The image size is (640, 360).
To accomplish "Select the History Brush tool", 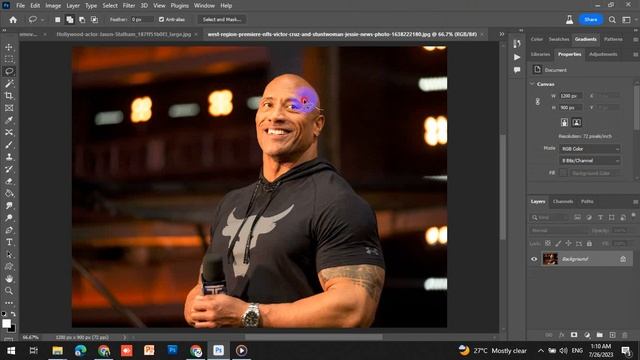I will pos(9,169).
